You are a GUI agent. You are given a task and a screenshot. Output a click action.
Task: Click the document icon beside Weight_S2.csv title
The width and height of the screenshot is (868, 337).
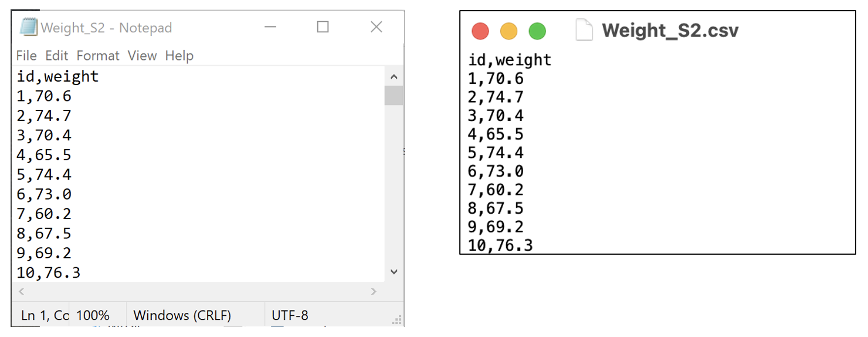pos(584,30)
